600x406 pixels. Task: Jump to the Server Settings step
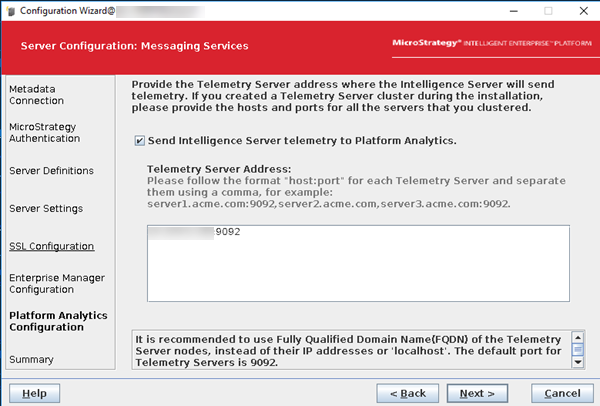(45, 208)
